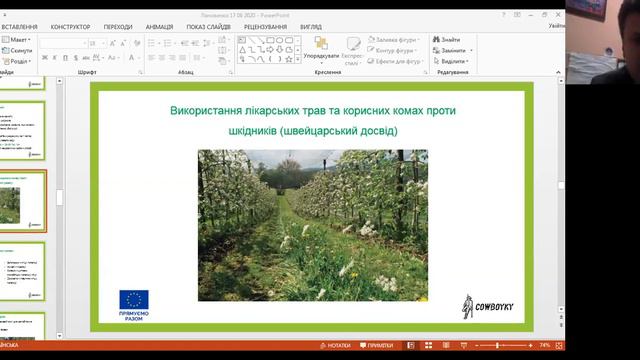Image resolution: width=640 pixels, height=360 pixels.
Task: Open the font name combo box
Action: pyautogui.click(x=64, y=43)
